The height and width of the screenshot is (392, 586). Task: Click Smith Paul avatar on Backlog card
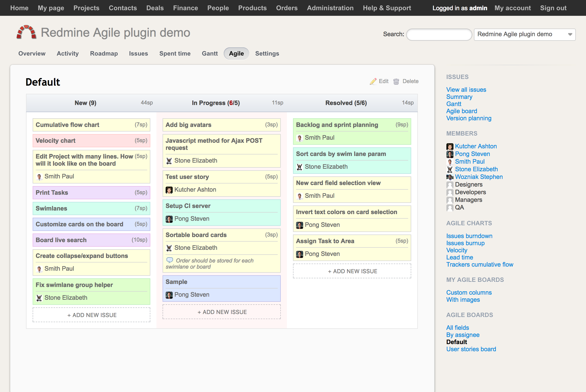point(300,138)
